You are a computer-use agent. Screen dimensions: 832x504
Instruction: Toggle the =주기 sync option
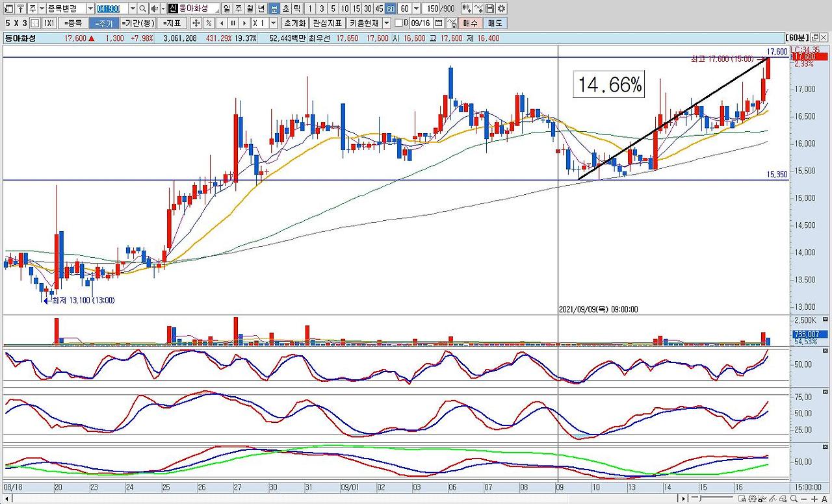[x=104, y=23]
